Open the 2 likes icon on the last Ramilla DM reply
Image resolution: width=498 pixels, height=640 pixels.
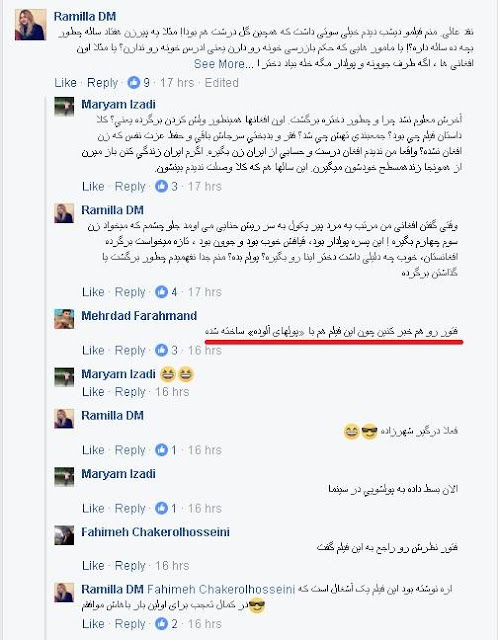[x=162, y=624]
